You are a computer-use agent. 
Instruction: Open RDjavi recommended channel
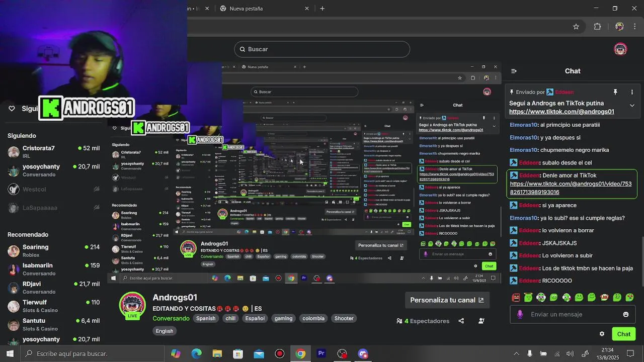pyautogui.click(x=53, y=288)
